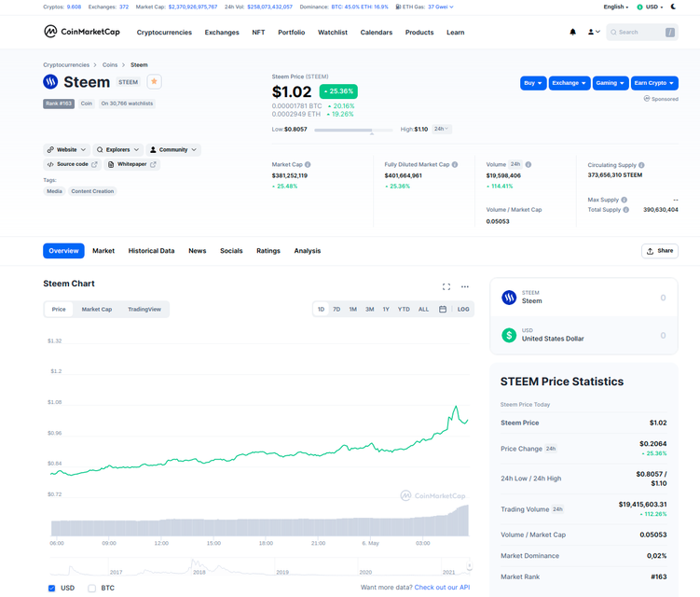Open the Earn Crypto dropdown
700x597 pixels.
(x=654, y=83)
